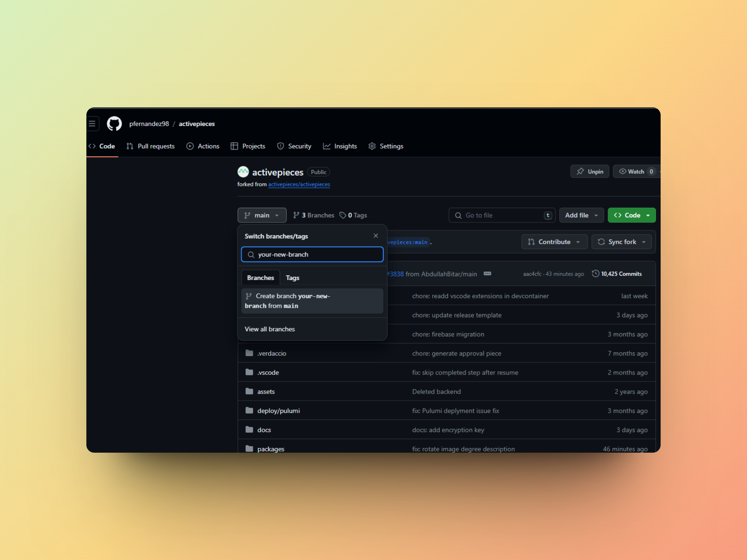Click the Watch count badge 0
Screen dimensions: 747x560
pyautogui.click(x=651, y=171)
